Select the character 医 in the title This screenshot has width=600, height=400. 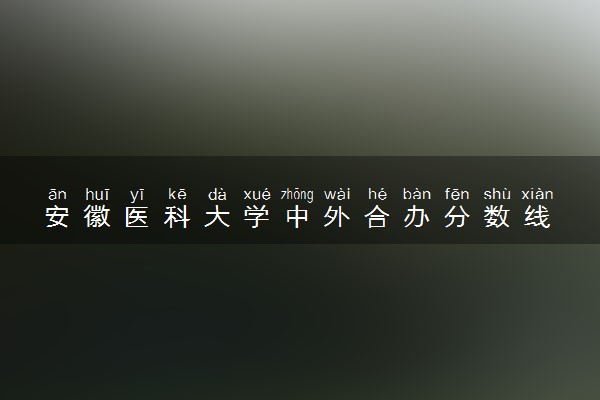[137, 217]
